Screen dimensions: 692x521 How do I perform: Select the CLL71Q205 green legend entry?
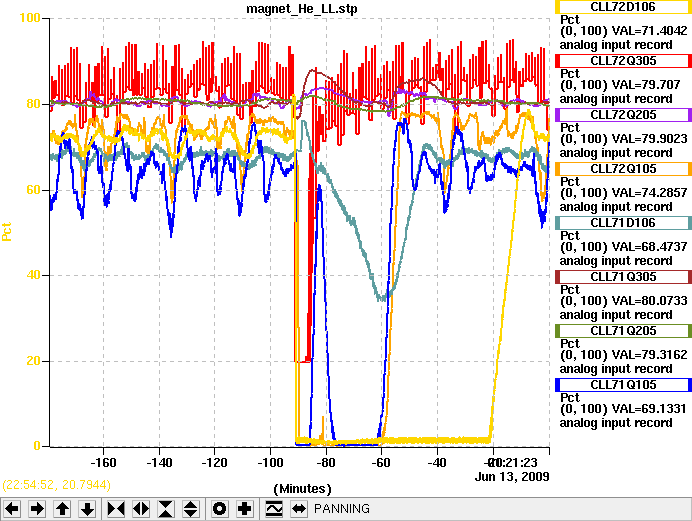(623, 330)
